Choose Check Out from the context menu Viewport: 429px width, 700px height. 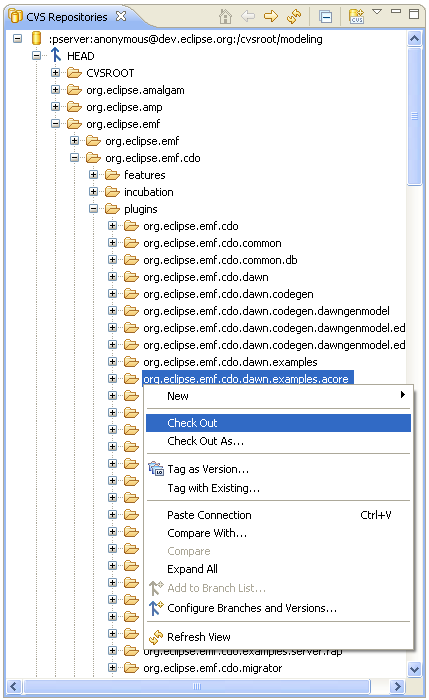[x=278, y=423]
